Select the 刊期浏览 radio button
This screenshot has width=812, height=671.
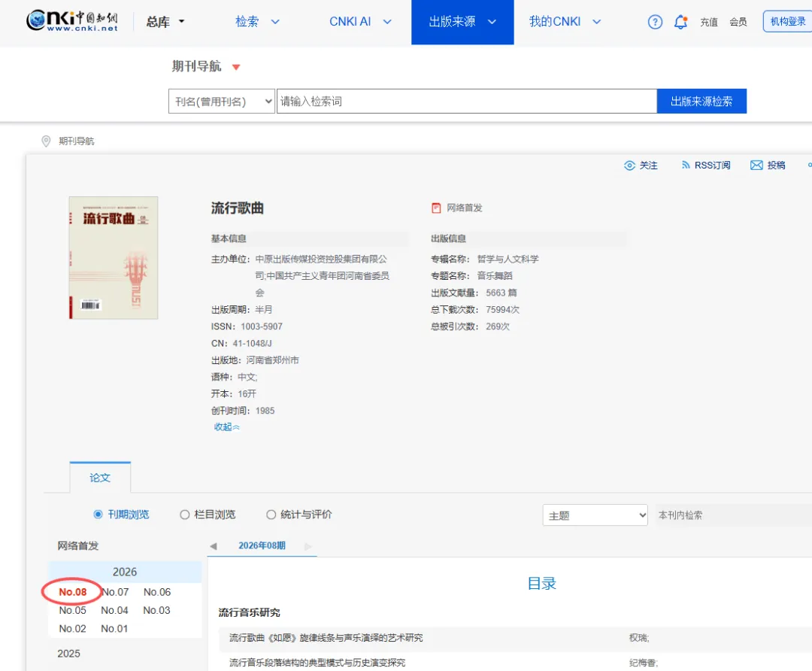(98, 515)
